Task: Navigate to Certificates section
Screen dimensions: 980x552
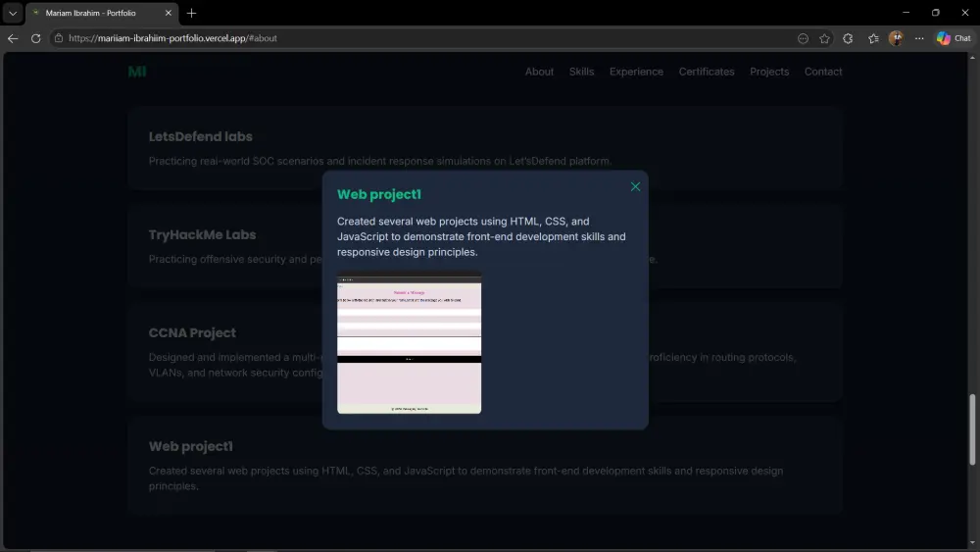Action: (707, 72)
